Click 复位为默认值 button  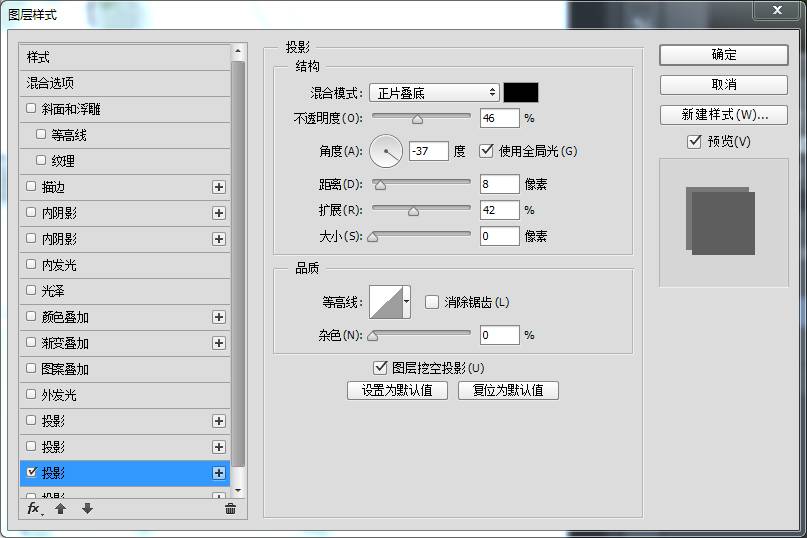pos(508,390)
